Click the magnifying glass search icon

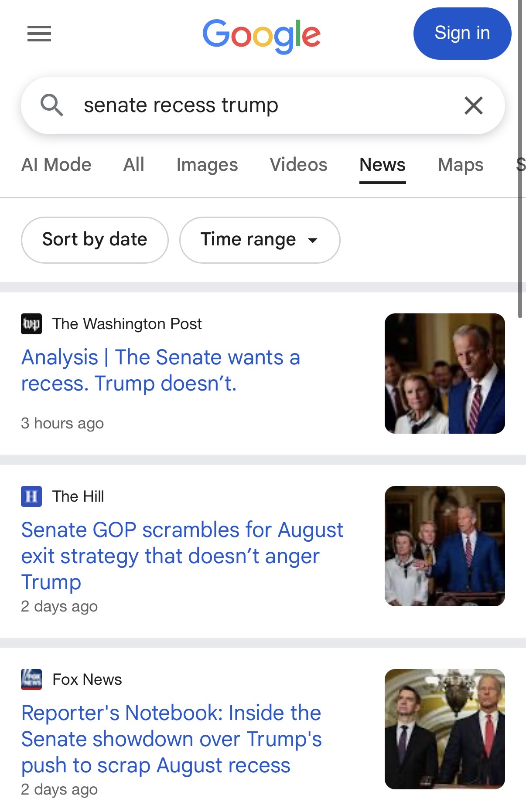52,105
